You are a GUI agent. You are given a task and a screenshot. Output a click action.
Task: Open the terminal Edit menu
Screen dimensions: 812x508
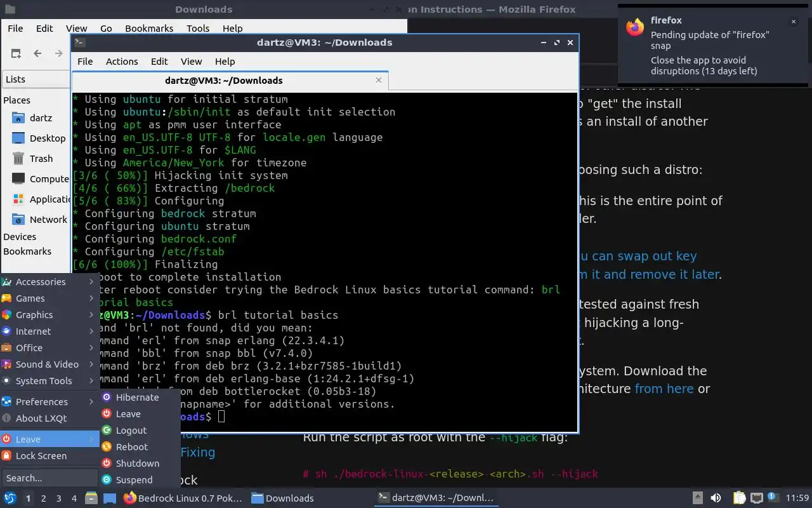(159, 62)
